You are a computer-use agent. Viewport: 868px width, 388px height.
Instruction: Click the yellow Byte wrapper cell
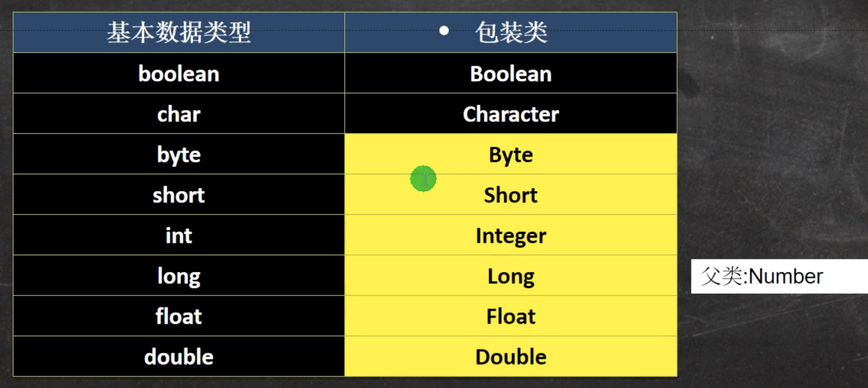click(x=511, y=154)
